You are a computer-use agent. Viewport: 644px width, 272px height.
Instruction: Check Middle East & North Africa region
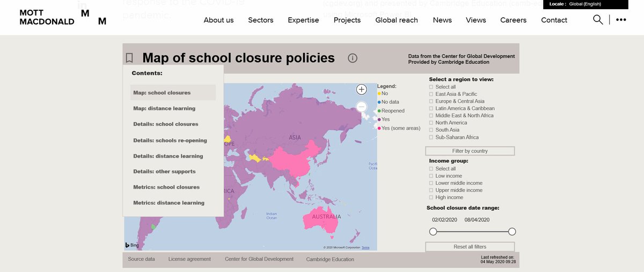[x=431, y=116]
